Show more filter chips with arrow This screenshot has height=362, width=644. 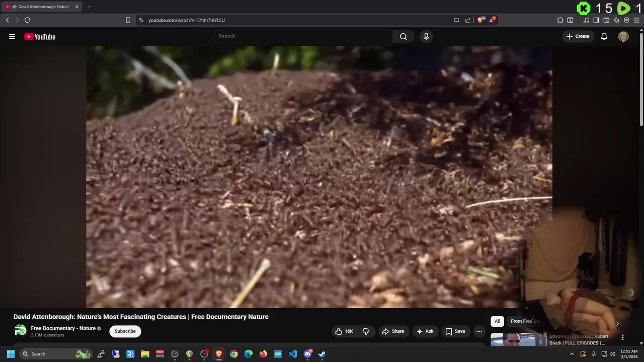tap(617, 323)
